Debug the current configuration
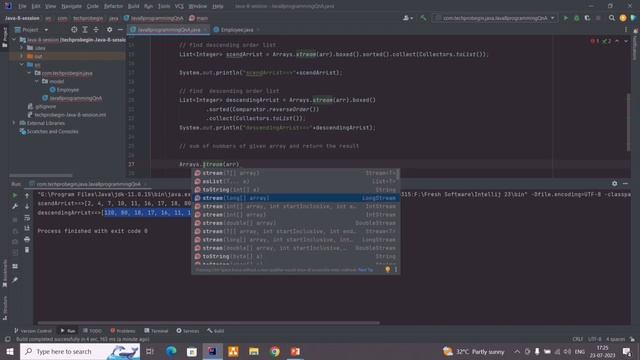This screenshot has width=640, height=360. 577,18
